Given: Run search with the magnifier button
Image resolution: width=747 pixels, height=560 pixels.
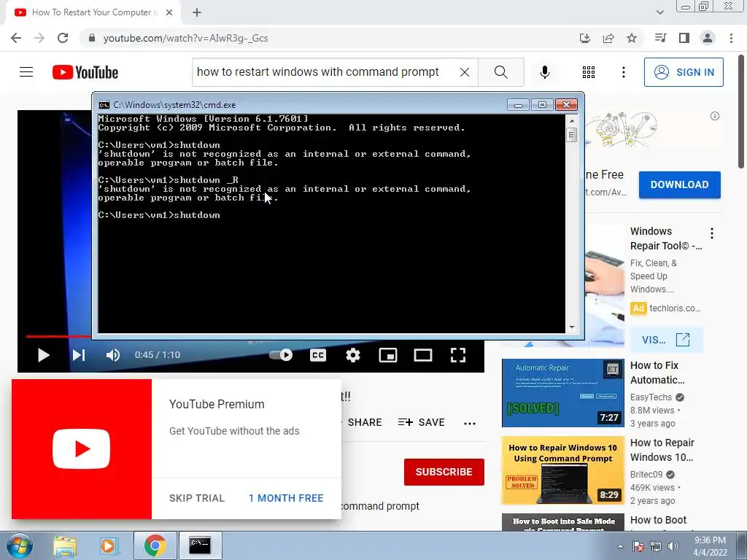Looking at the screenshot, I should tap(500, 72).
